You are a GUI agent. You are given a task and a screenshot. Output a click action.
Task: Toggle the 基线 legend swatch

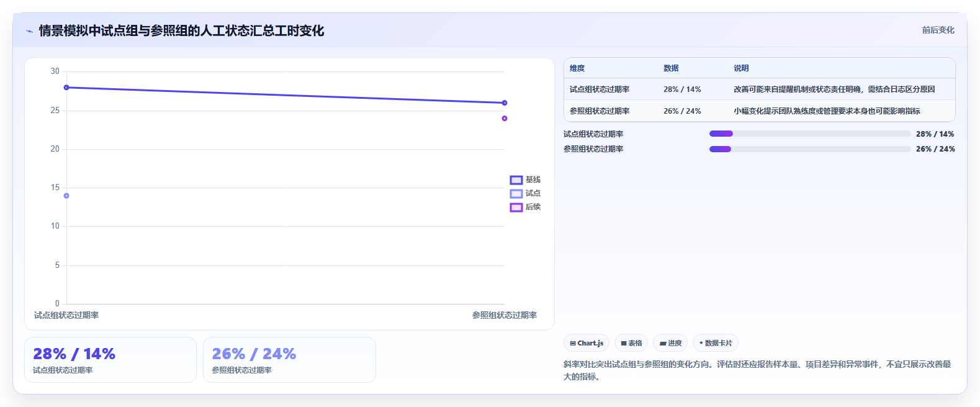[x=516, y=180]
